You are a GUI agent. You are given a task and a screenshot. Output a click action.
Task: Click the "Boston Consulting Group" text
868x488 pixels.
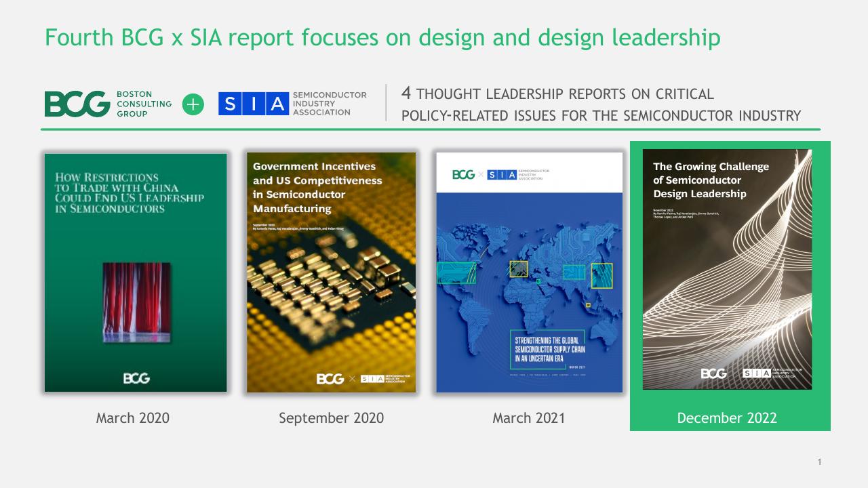pyautogui.click(x=144, y=104)
